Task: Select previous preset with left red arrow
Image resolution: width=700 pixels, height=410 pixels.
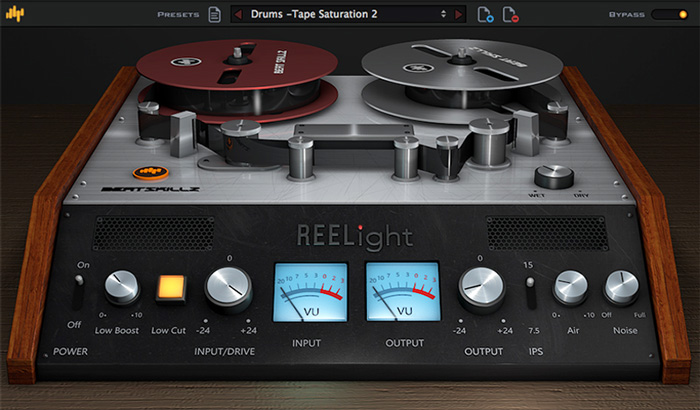Action: (238, 14)
